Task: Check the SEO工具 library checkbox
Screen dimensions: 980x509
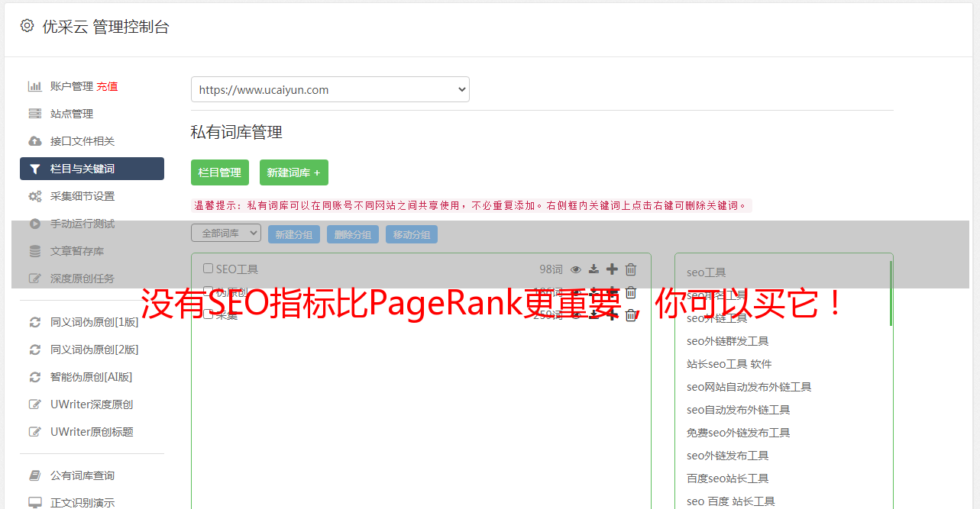Action: pyautogui.click(x=208, y=269)
